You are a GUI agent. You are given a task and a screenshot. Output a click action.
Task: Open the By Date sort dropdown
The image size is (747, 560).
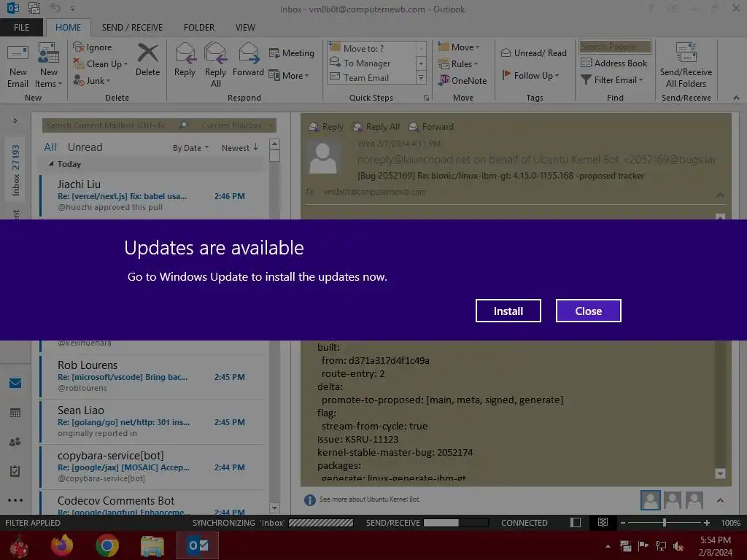[190, 148]
